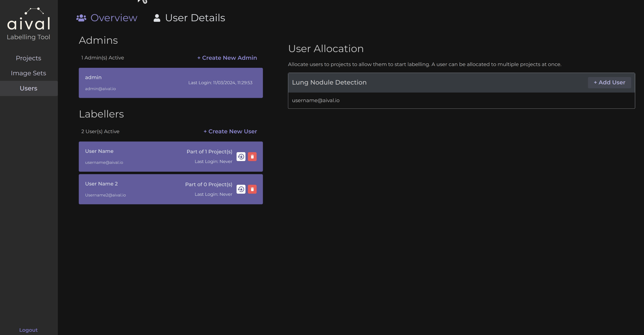Click the Users group icon in Overview tab
The height and width of the screenshot is (335, 644).
(81, 17)
